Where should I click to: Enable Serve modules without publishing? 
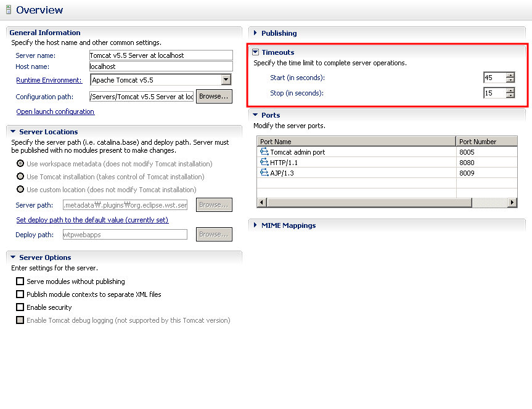[x=20, y=281]
